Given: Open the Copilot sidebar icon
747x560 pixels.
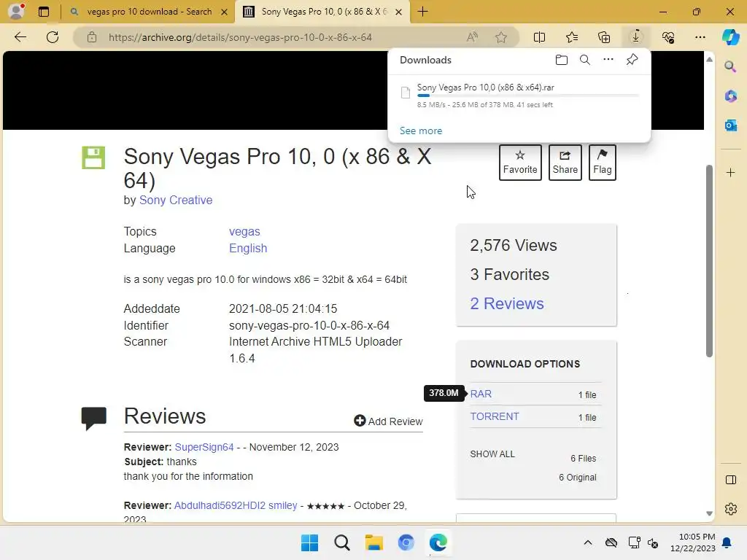Looking at the screenshot, I should pyautogui.click(x=730, y=37).
